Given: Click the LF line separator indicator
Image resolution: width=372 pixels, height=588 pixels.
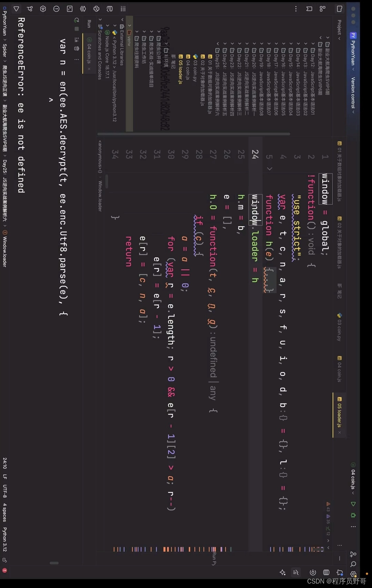Looking at the screenshot, I should pyautogui.click(x=4, y=477).
